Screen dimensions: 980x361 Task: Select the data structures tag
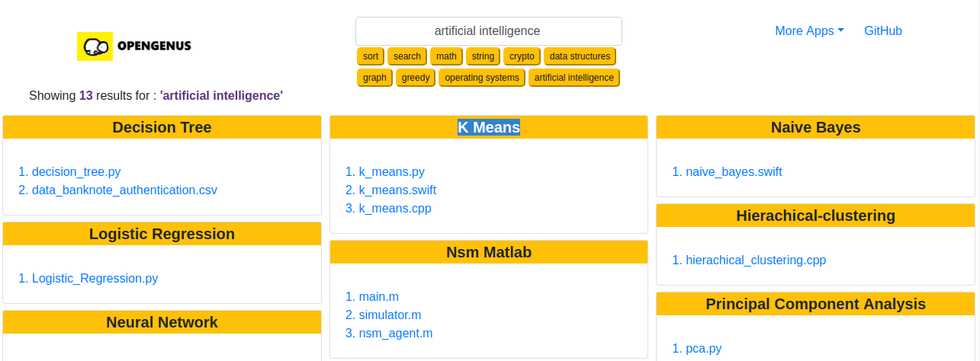click(580, 56)
